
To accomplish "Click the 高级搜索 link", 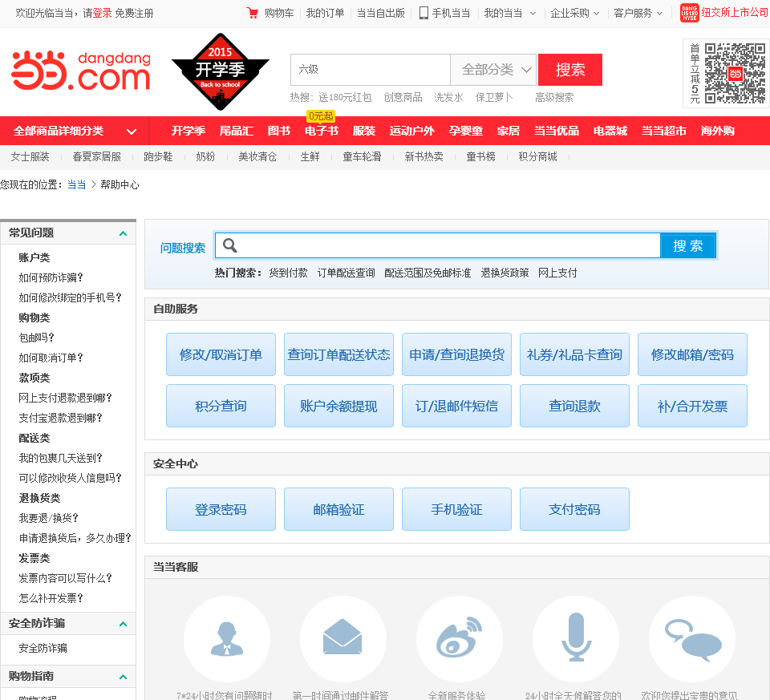I will pos(554,97).
